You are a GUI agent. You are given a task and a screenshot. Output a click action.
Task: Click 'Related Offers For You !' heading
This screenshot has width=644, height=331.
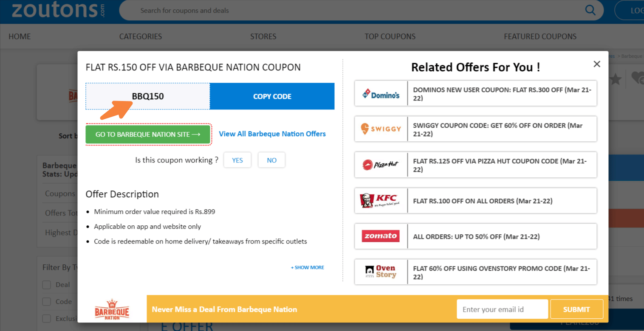(476, 67)
